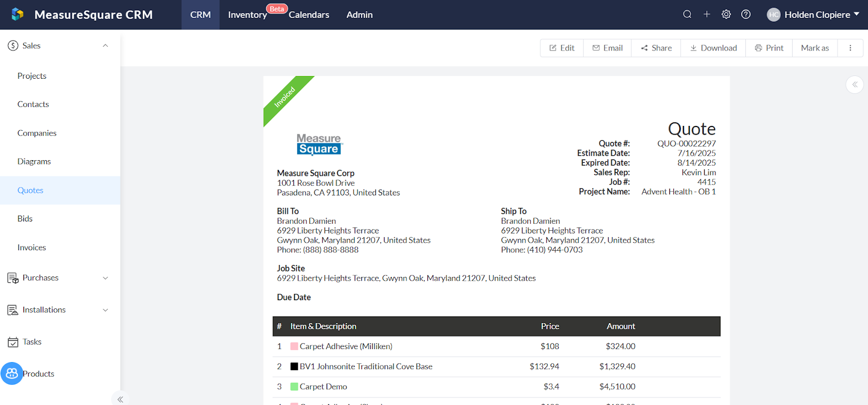Click the Installations sidebar icon
Screen dimensions: 868x405
point(13,310)
